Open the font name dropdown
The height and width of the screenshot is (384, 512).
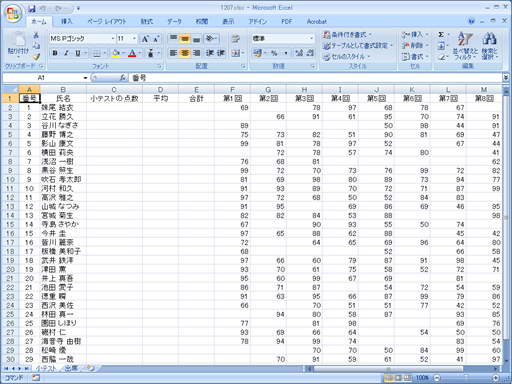point(113,39)
